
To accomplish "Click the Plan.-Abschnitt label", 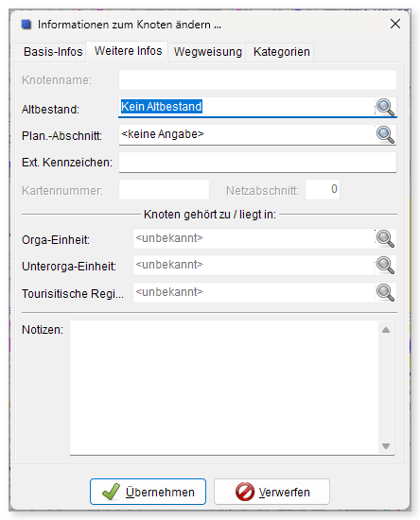I will tap(61, 136).
